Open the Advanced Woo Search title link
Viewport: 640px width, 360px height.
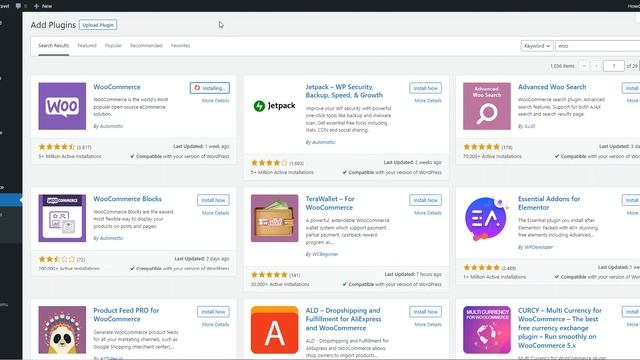[552, 87]
